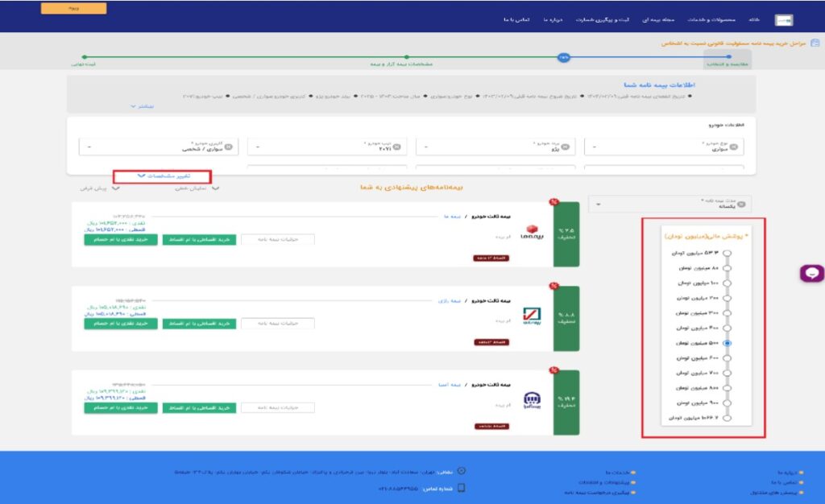Open the car usage type dropdown

pos(89,147)
